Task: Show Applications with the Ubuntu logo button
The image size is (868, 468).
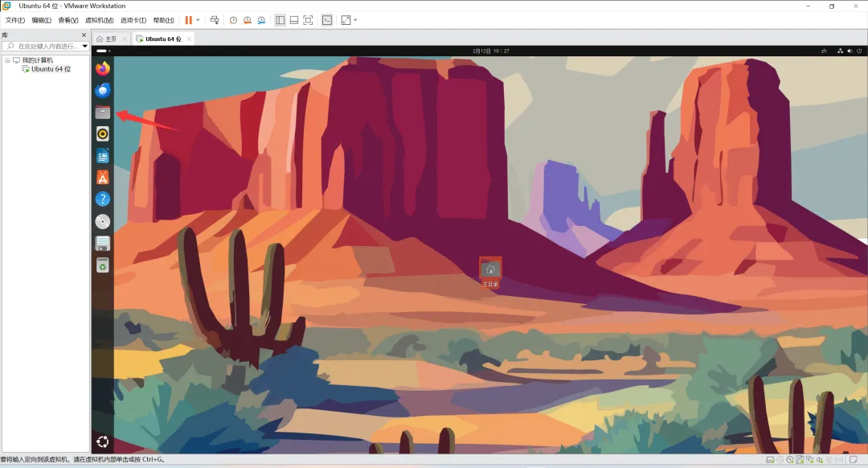Action: click(102, 441)
